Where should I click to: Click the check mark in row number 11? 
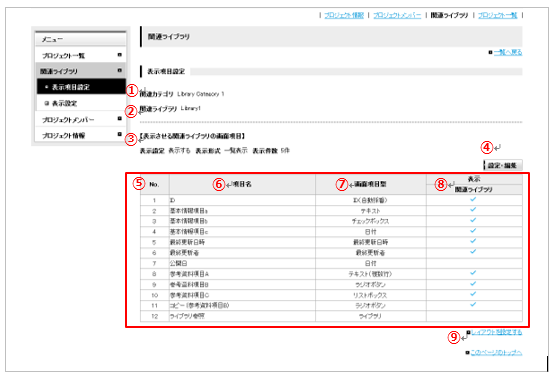click(x=473, y=304)
